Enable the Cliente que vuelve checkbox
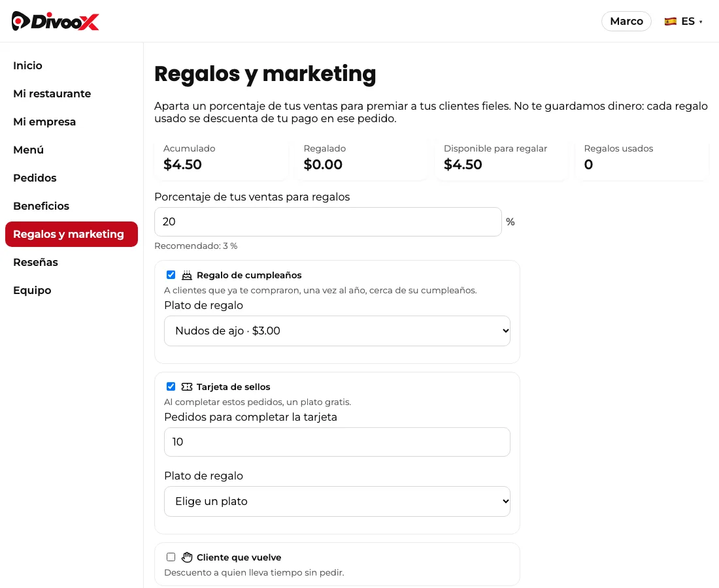This screenshot has width=719, height=588. coord(171,557)
